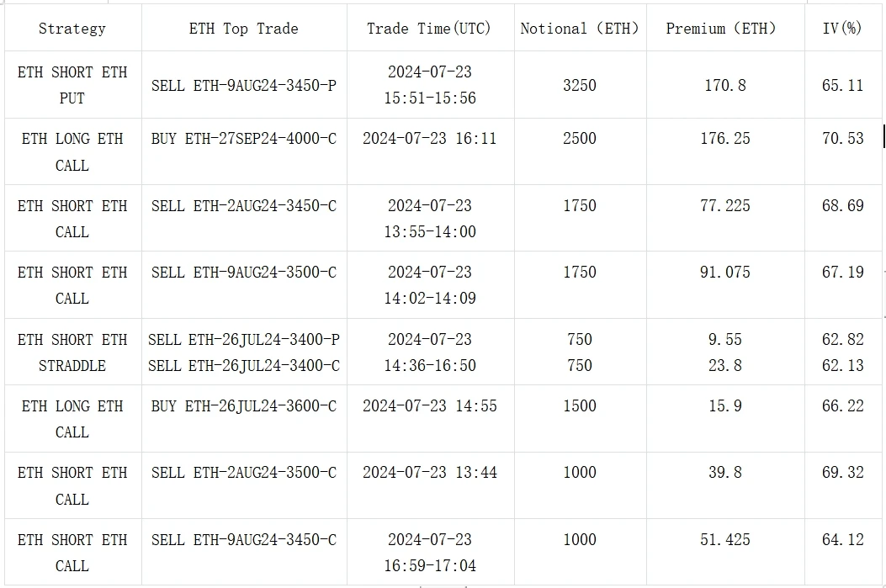Image resolution: width=886 pixels, height=588 pixels.
Task: Click the 2024-07-23 16:11 trade time
Action: (429, 139)
